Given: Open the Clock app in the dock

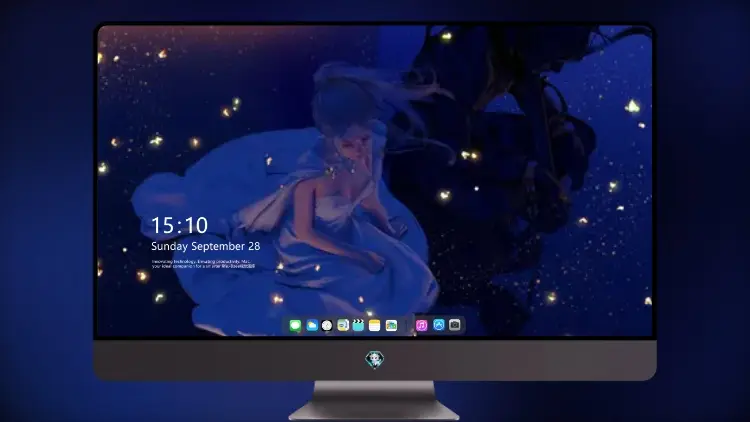Looking at the screenshot, I should coord(327,326).
